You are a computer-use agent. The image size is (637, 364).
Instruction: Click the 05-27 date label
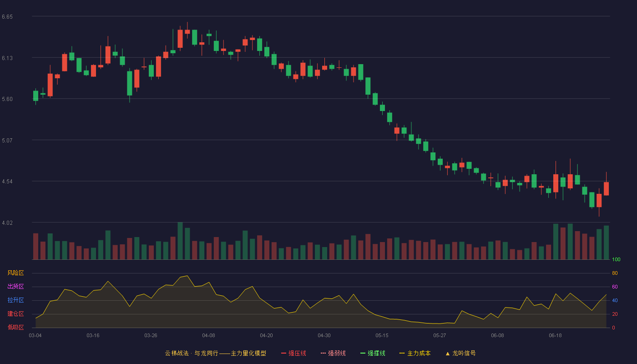440,335
